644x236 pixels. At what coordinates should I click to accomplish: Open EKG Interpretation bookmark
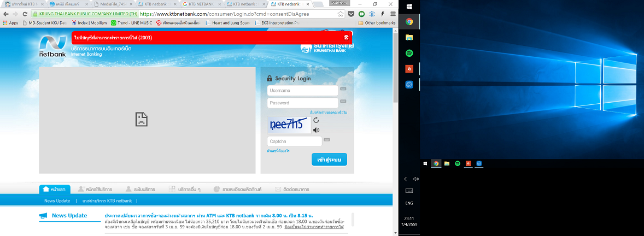[278, 23]
